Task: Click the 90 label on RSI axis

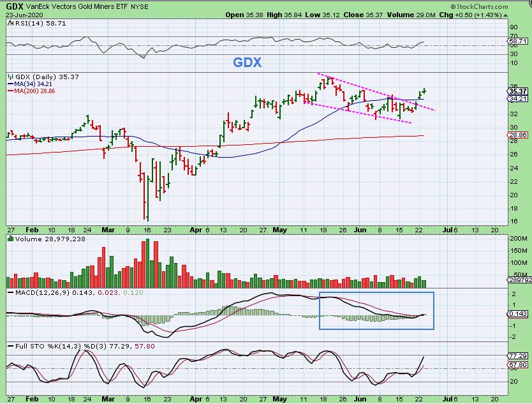Action: tap(514, 27)
